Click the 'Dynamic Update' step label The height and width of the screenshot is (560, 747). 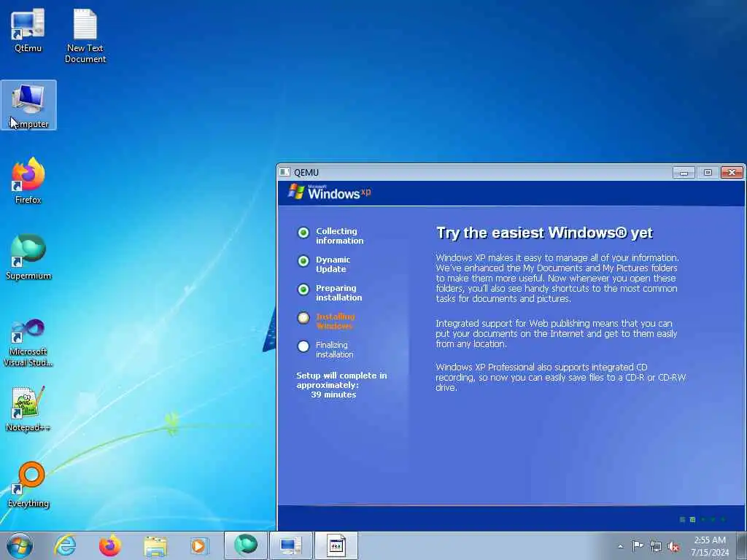[333, 264]
